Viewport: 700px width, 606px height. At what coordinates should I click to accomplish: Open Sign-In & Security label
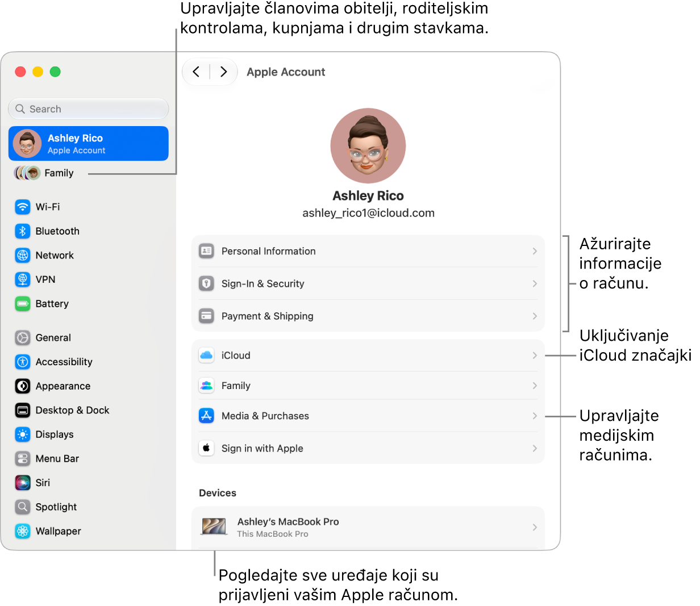[263, 283]
